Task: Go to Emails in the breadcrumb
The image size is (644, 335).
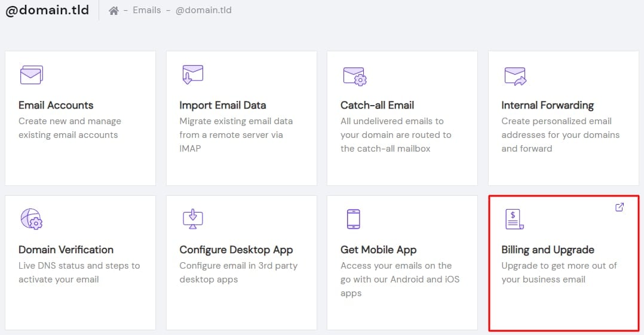Action: [147, 10]
